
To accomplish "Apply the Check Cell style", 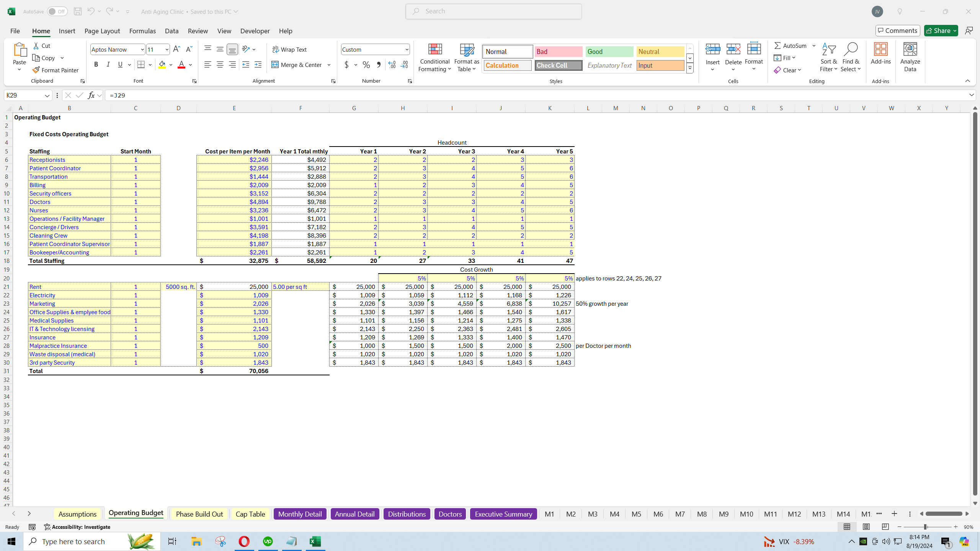I will 559,65.
